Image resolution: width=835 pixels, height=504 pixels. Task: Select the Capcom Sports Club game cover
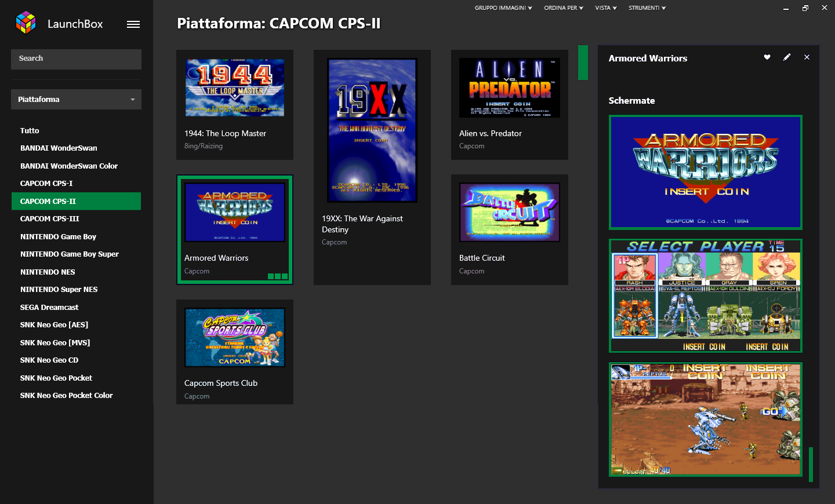[235, 338]
